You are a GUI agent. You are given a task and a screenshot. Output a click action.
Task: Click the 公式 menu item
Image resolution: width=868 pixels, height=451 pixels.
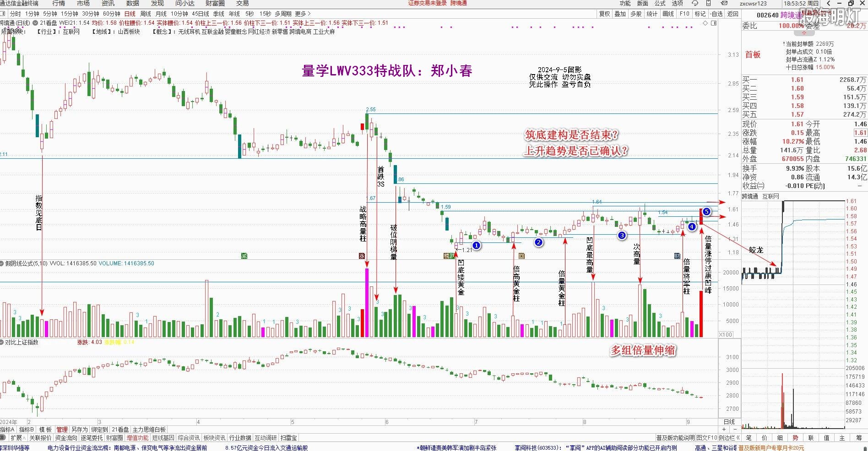660,3
